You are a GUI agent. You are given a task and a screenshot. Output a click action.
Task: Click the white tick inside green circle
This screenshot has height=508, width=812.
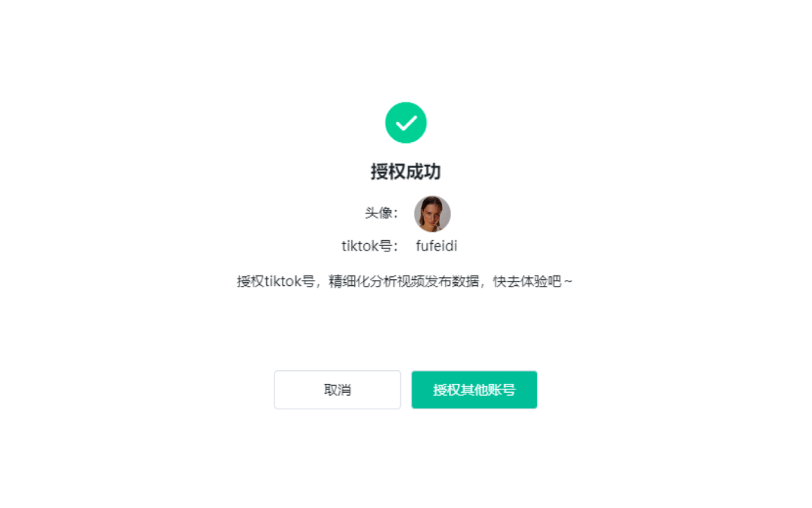pos(406,123)
